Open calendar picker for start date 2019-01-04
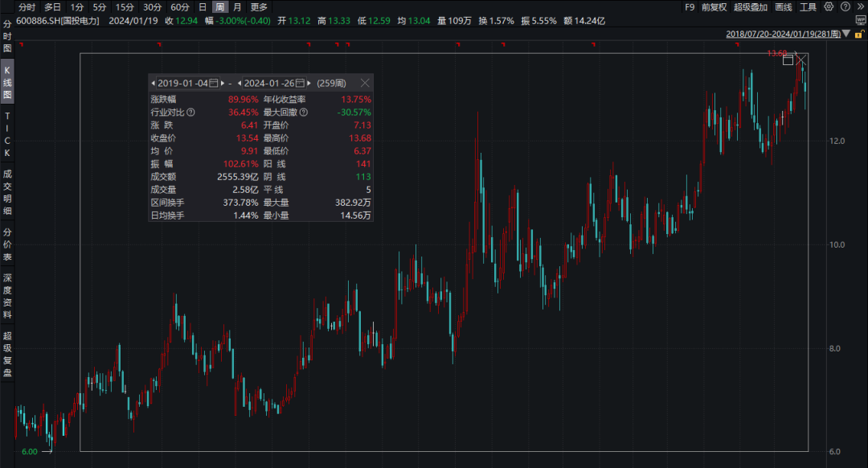This screenshot has width=868, height=468. (x=214, y=83)
